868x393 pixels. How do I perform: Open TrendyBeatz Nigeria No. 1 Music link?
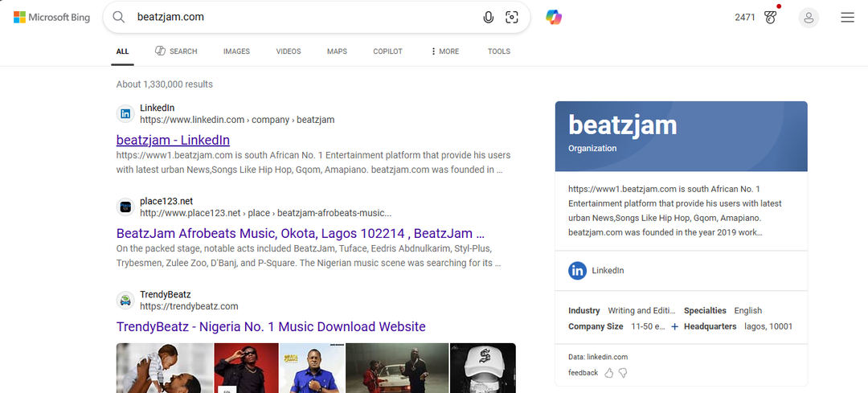click(x=271, y=326)
